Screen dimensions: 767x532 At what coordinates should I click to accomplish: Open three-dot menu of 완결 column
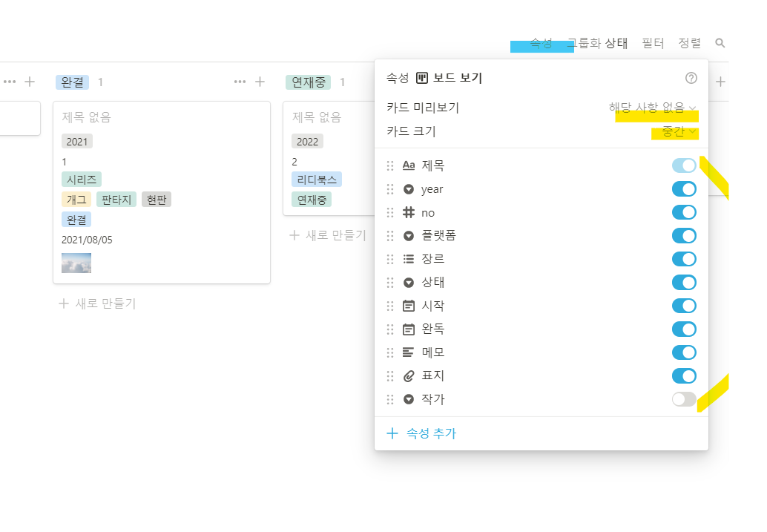coord(240,82)
